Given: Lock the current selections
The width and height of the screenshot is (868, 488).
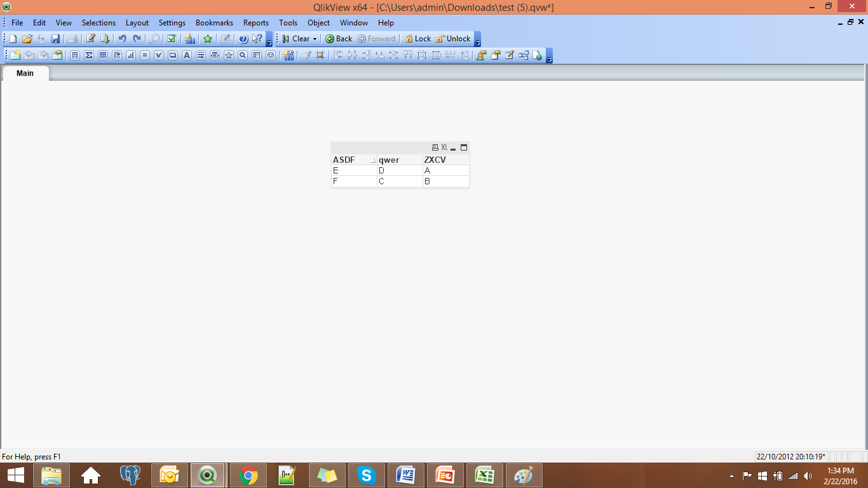Looking at the screenshot, I should [x=418, y=39].
